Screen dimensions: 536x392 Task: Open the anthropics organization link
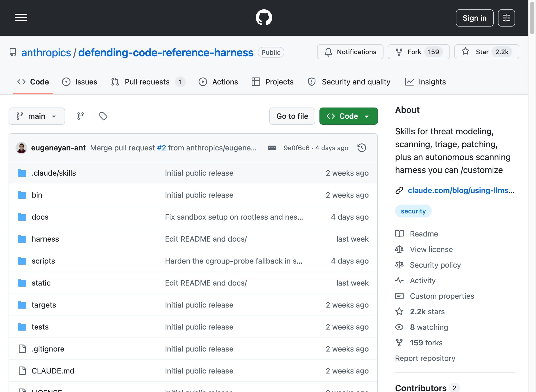(x=46, y=53)
